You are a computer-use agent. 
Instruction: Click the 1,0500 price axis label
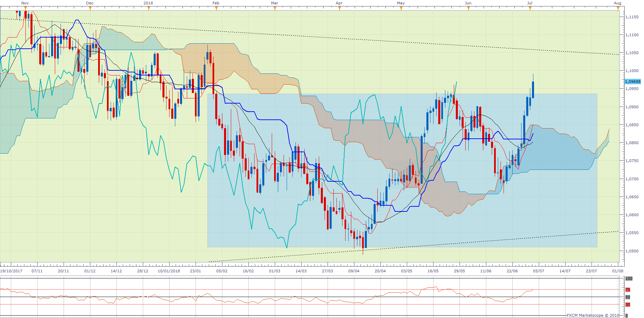click(632, 251)
